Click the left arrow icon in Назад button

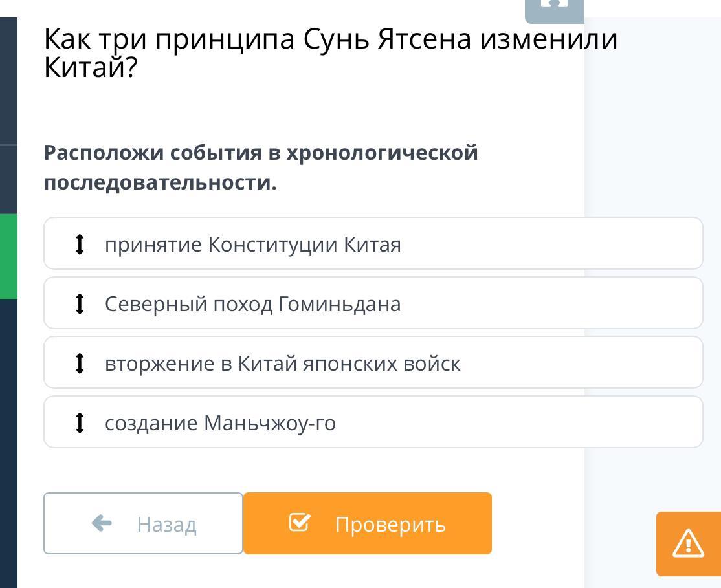(102, 523)
